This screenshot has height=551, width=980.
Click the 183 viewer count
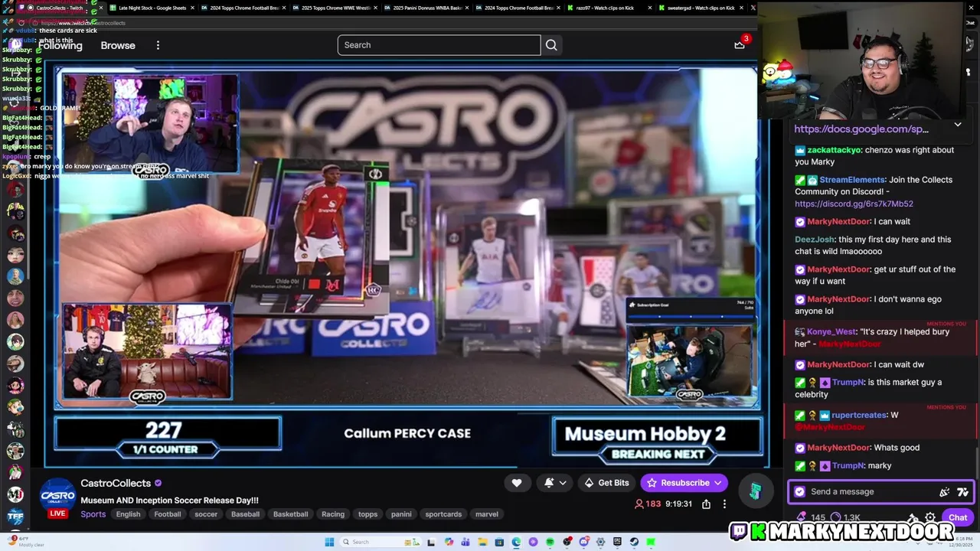(x=648, y=504)
